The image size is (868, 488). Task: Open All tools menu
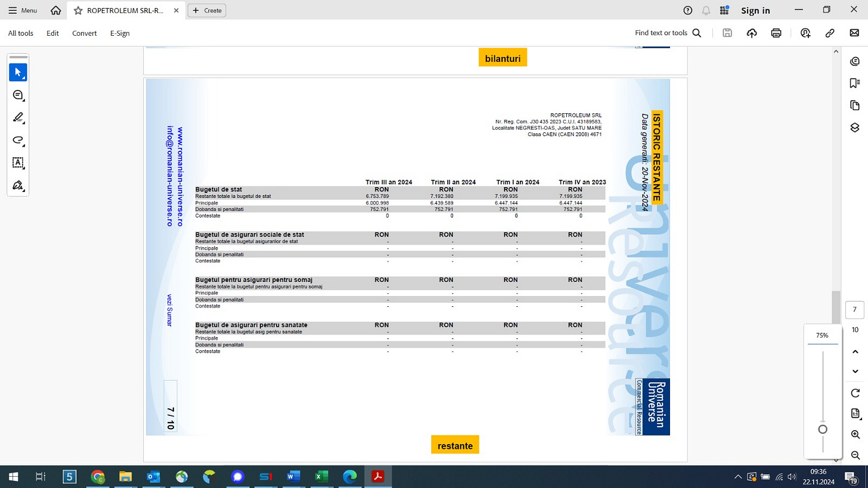click(21, 33)
